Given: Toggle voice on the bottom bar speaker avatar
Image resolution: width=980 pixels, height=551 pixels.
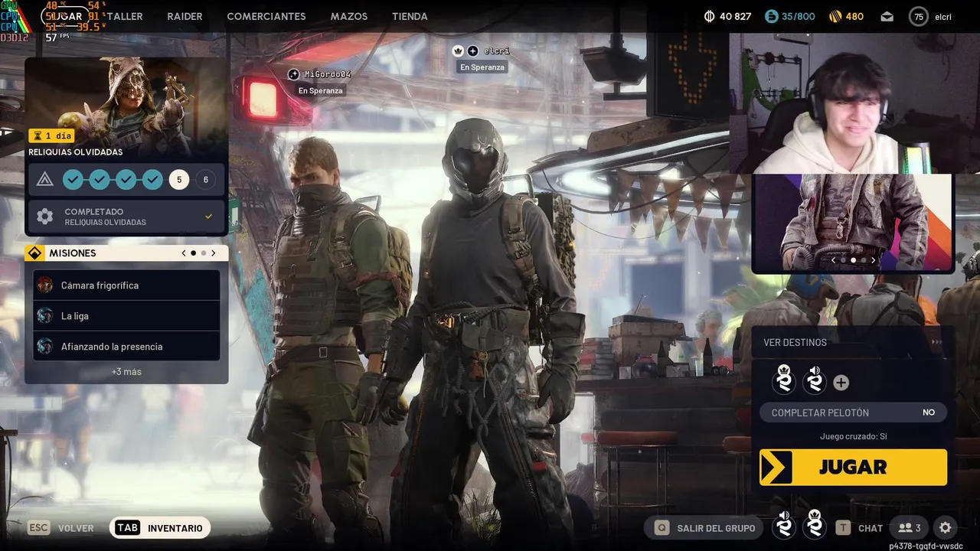Looking at the screenshot, I should (x=783, y=526).
